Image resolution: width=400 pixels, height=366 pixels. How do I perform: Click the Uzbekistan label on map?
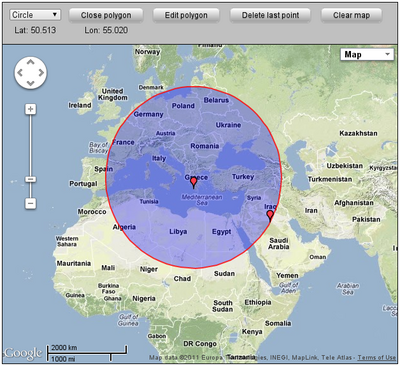point(344,166)
